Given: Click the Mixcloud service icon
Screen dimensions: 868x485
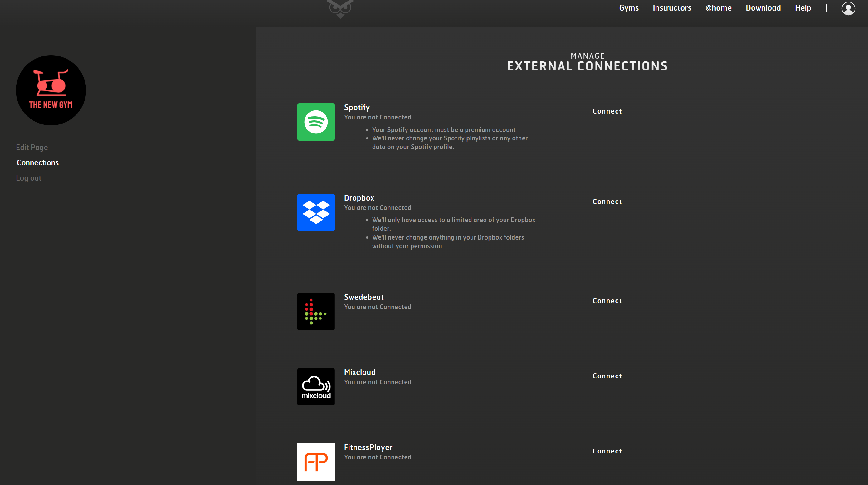Looking at the screenshot, I should [x=316, y=387].
